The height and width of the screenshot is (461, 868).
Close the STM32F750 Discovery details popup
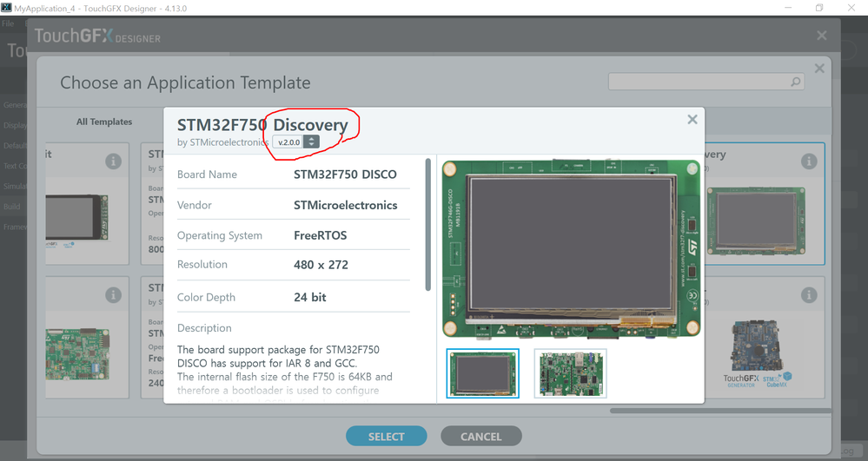692,119
